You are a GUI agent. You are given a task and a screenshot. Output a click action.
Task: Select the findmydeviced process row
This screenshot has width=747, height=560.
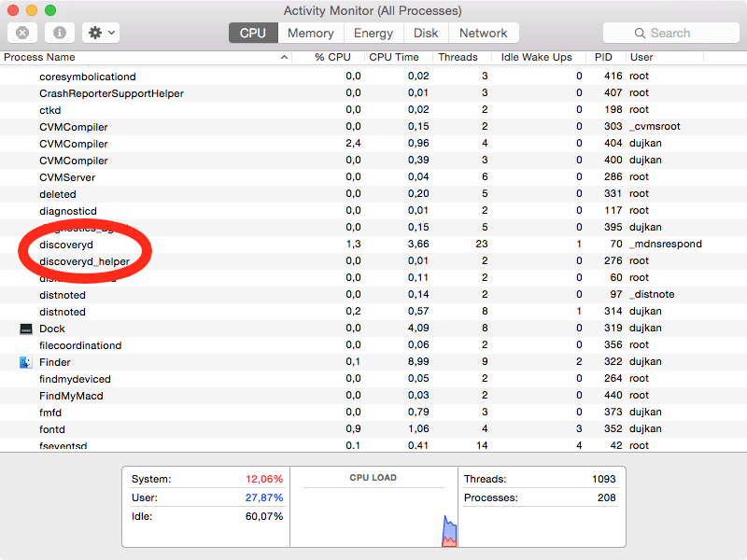coord(373,379)
